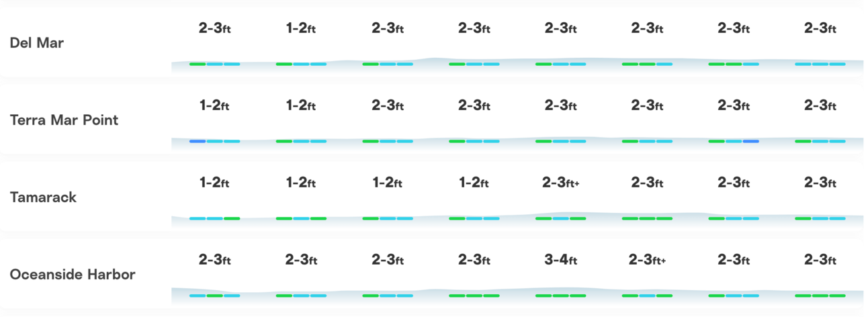Select Oceanside Harbor's 2-3ft+ forecast
Viewport: 868px width, 317px height.
(648, 260)
